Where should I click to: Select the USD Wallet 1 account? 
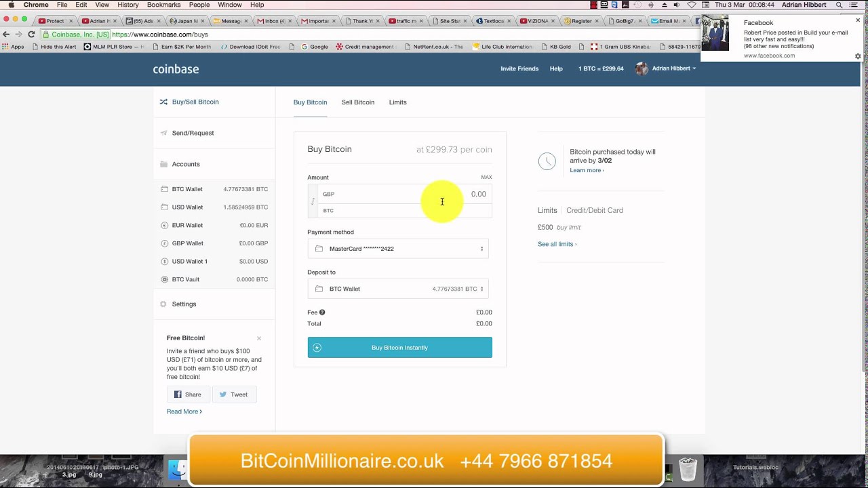214,261
